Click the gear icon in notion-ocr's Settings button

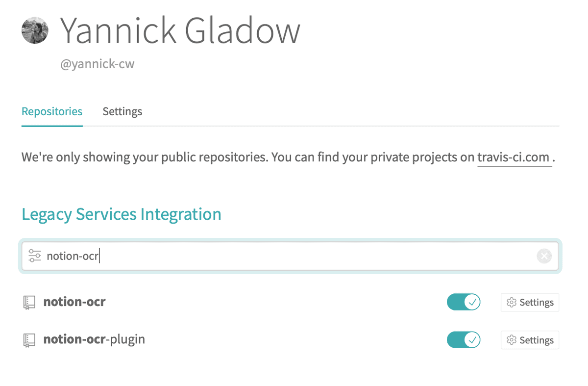[512, 303]
